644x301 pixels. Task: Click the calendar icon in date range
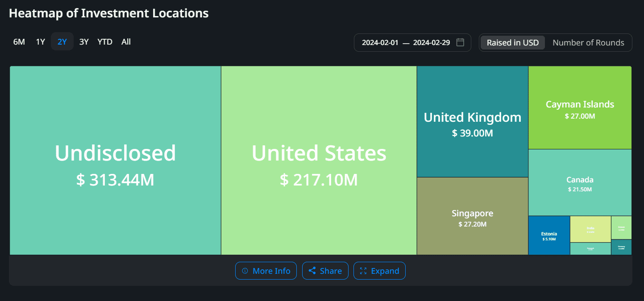coord(461,42)
